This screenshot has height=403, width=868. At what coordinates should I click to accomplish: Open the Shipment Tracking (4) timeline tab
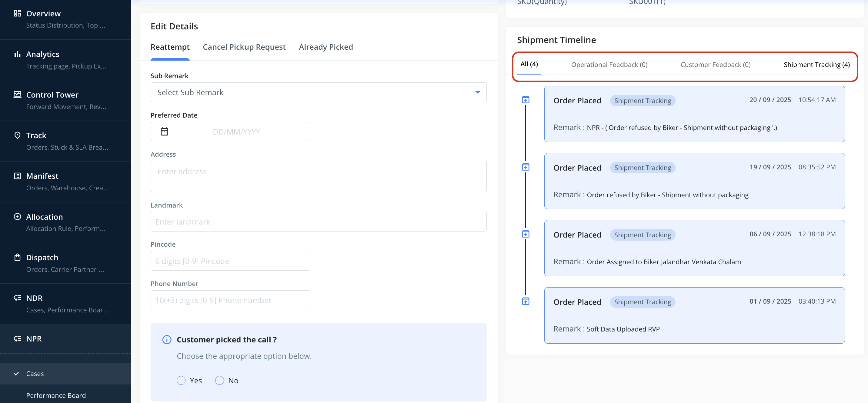816,65
